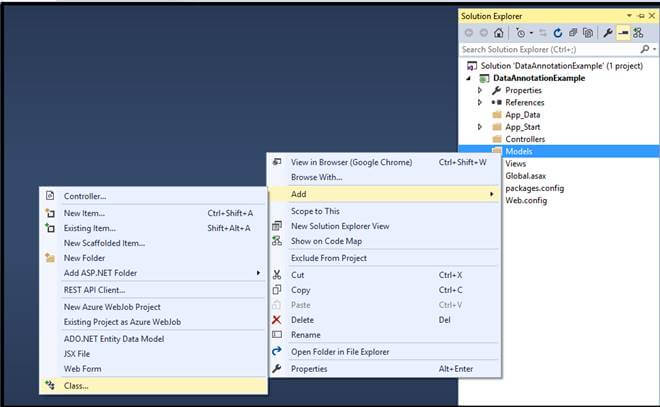The image size is (660, 407).
Task: Expand the Add ASP.NET Folder submenu
Action: [153, 273]
